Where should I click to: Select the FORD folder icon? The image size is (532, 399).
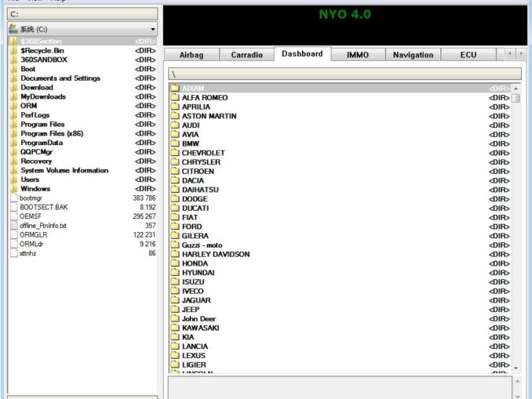(175, 227)
